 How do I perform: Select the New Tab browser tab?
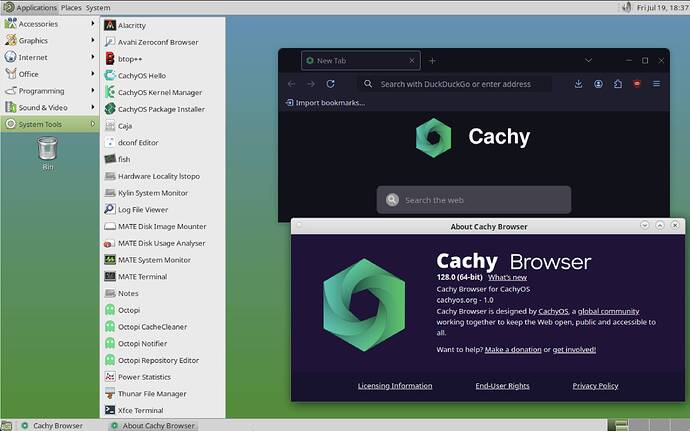coord(360,61)
